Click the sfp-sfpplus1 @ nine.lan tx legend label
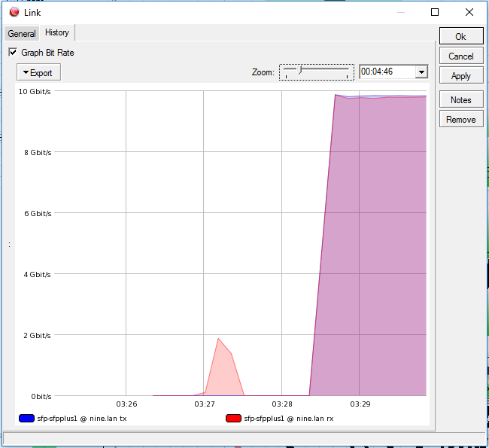 [82, 419]
